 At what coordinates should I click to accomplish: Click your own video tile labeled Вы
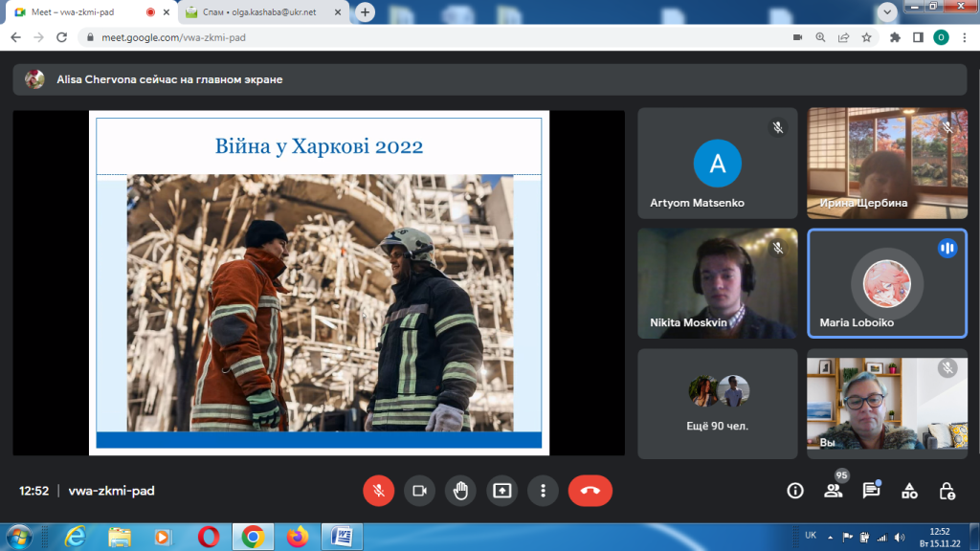point(887,404)
